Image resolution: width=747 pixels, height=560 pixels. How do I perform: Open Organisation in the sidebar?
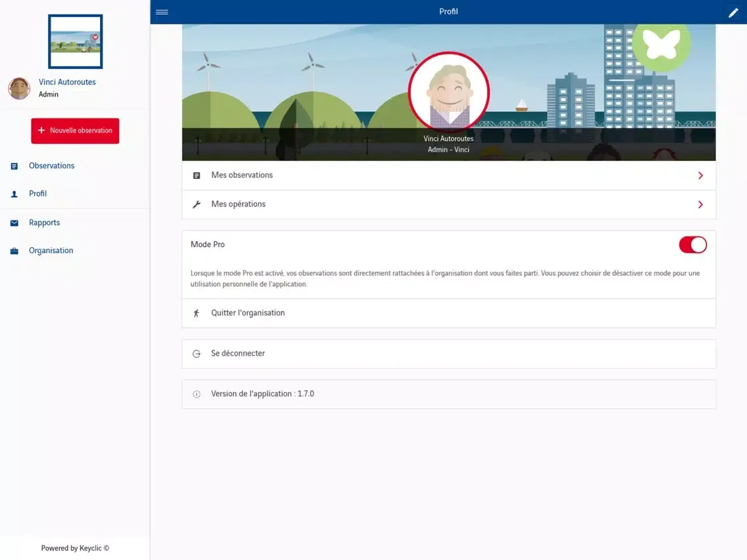51,250
